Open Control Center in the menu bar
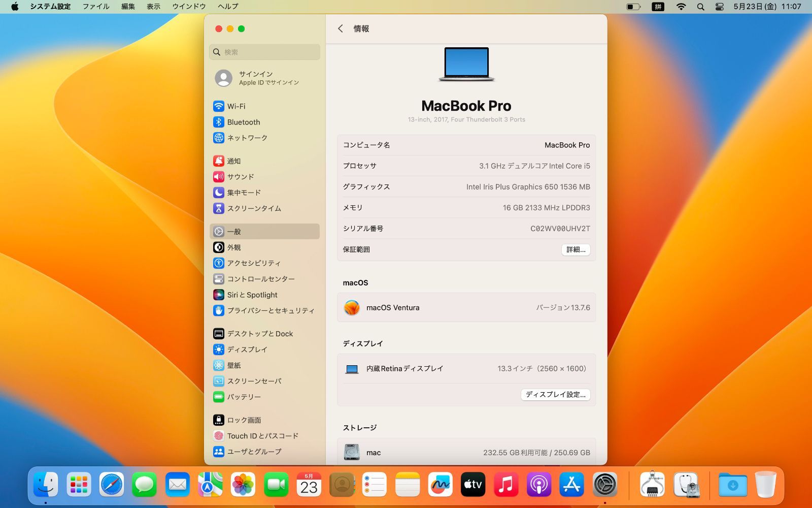Viewport: 812px width, 508px height. tap(720, 7)
